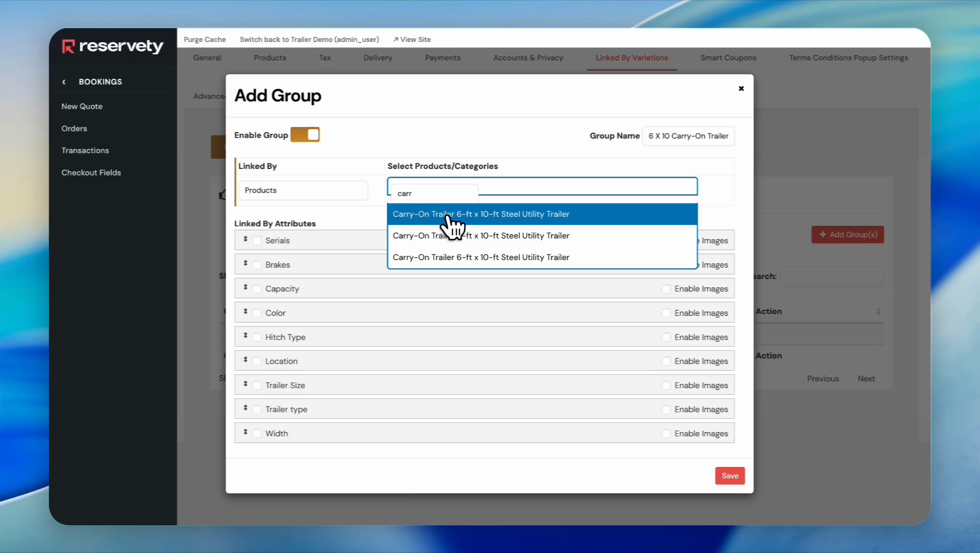The width and height of the screenshot is (980, 553).
Task: Select the Linked By Variations tab
Action: pyautogui.click(x=632, y=58)
